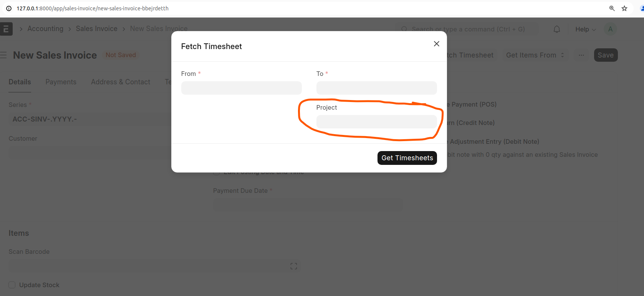Click the To date field
Screen dimensions: 644x296
376,88
